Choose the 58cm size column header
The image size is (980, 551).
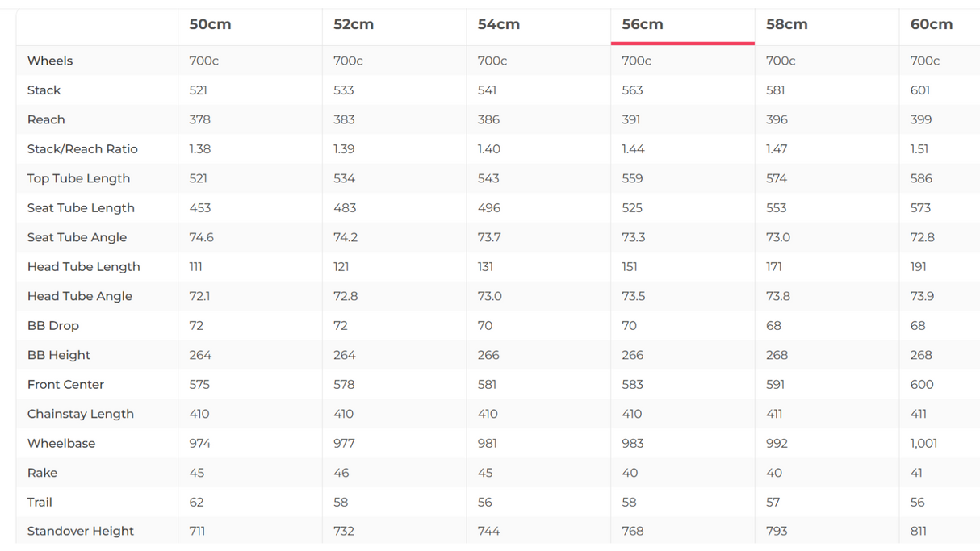tap(786, 24)
